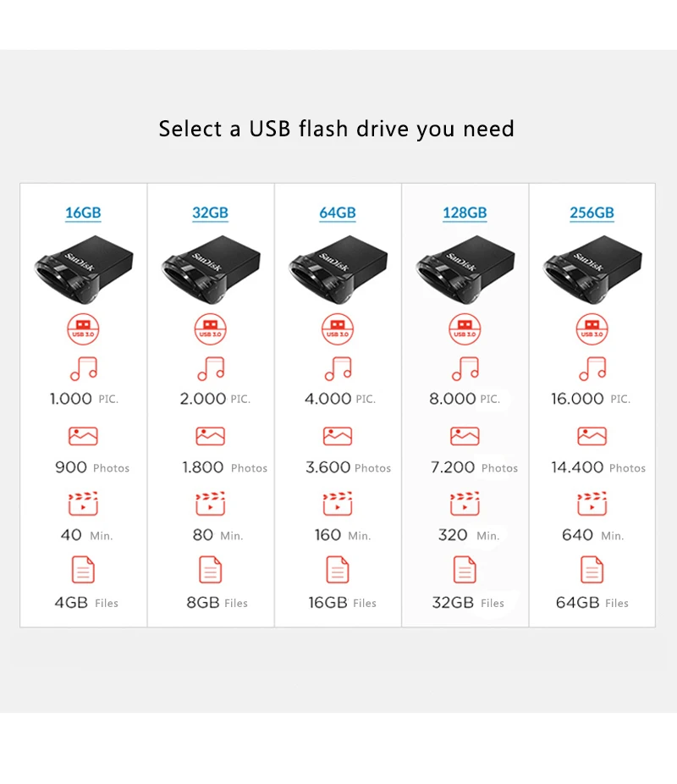The width and height of the screenshot is (677, 784).
Task: Select the 16GB SanDisk drive image
Action: [84, 269]
